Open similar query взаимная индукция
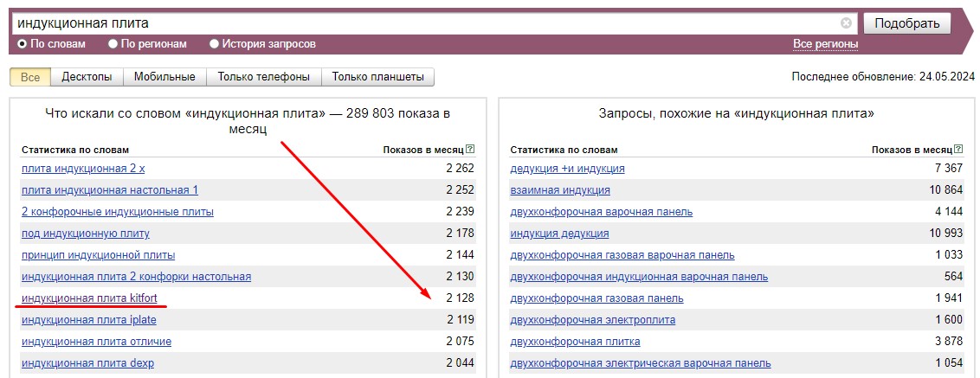The image size is (980, 378). (x=560, y=190)
